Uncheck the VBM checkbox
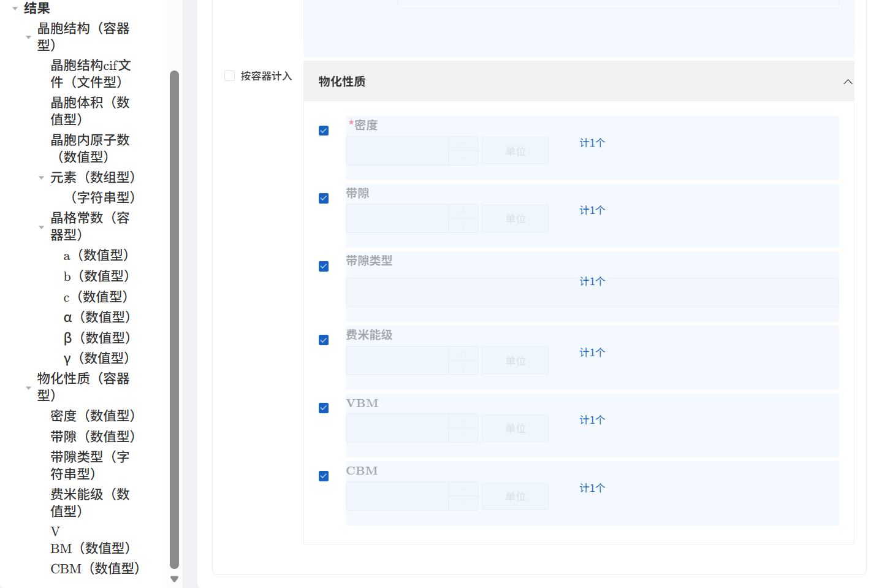Image resolution: width=879 pixels, height=588 pixels. (323, 408)
